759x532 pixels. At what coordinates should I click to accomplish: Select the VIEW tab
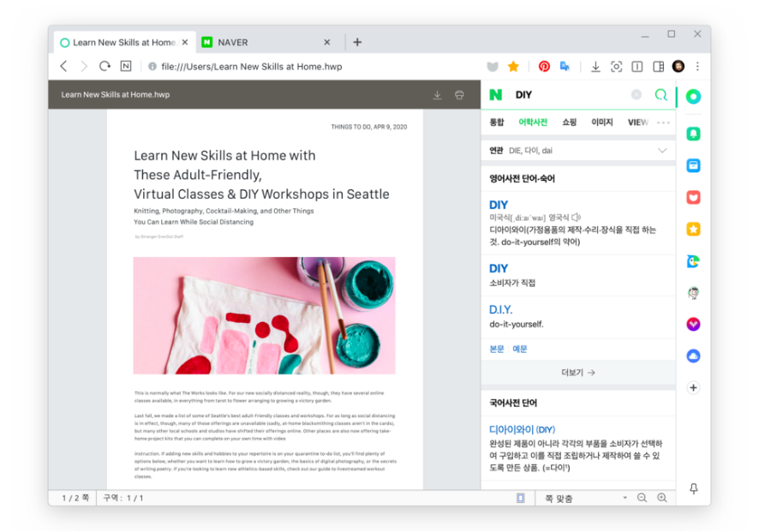pyautogui.click(x=637, y=123)
